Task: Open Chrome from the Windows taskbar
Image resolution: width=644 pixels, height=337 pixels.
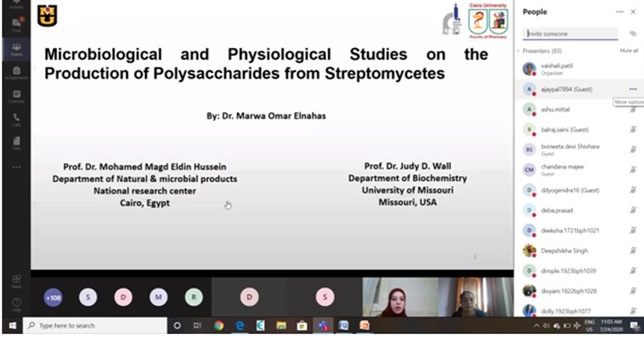Action: (x=218, y=326)
